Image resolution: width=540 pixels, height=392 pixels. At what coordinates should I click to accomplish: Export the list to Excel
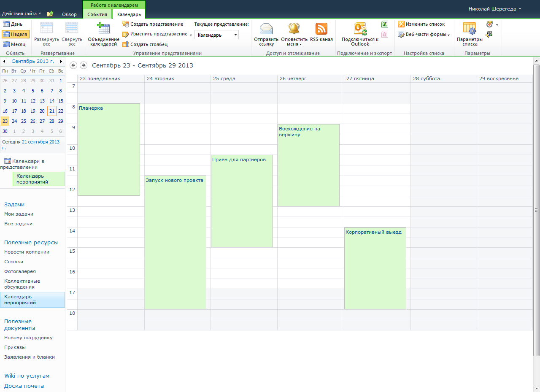tap(385, 24)
